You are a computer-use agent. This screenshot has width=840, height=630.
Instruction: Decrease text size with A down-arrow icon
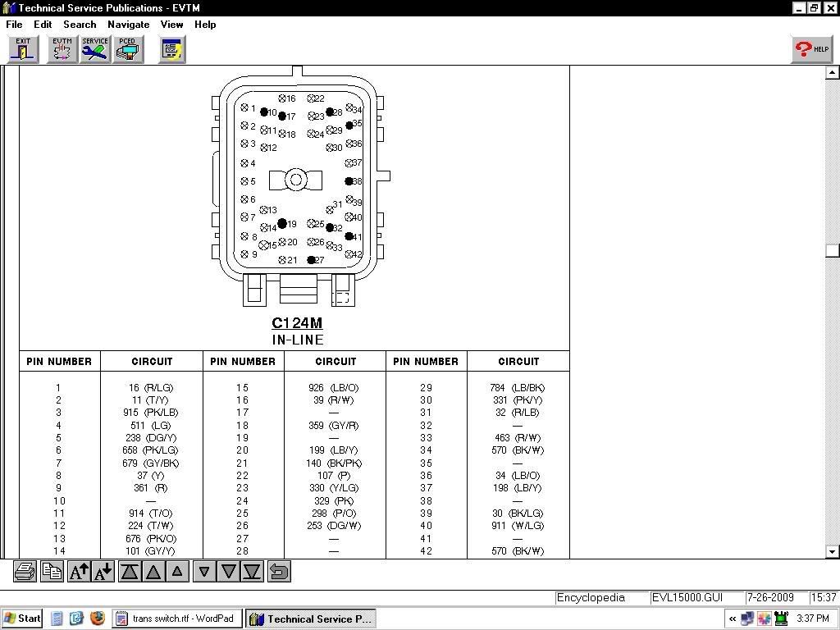tap(103, 572)
